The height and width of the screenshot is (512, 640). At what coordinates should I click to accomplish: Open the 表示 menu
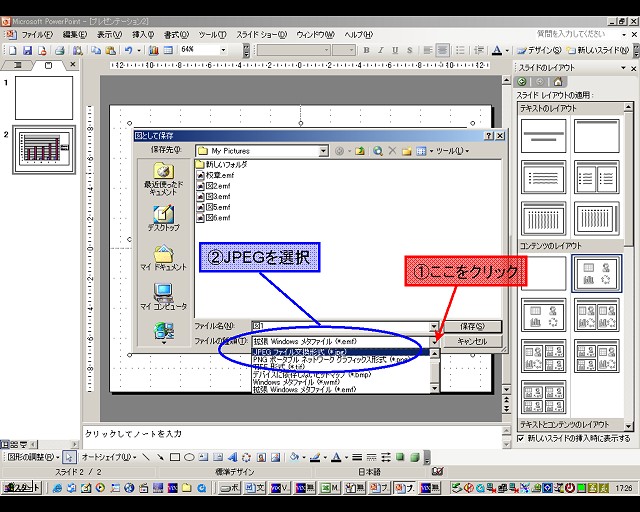point(109,35)
